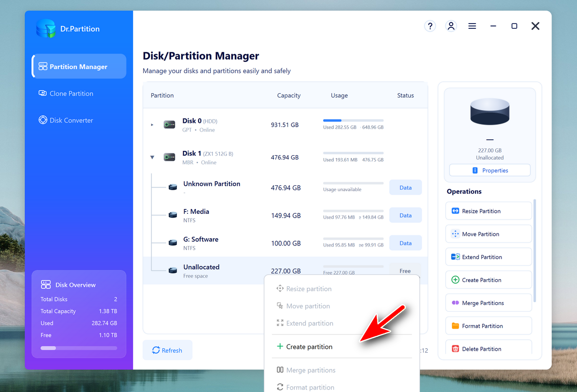Screen dimensions: 577x392
Task: Open the Partition Manager sidebar section
Action: [79, 66]
